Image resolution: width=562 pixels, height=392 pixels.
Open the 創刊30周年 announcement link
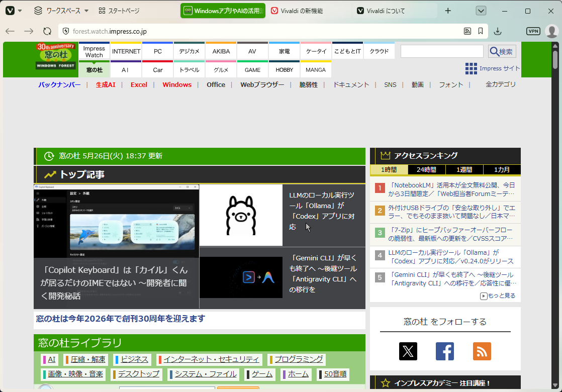121,319
